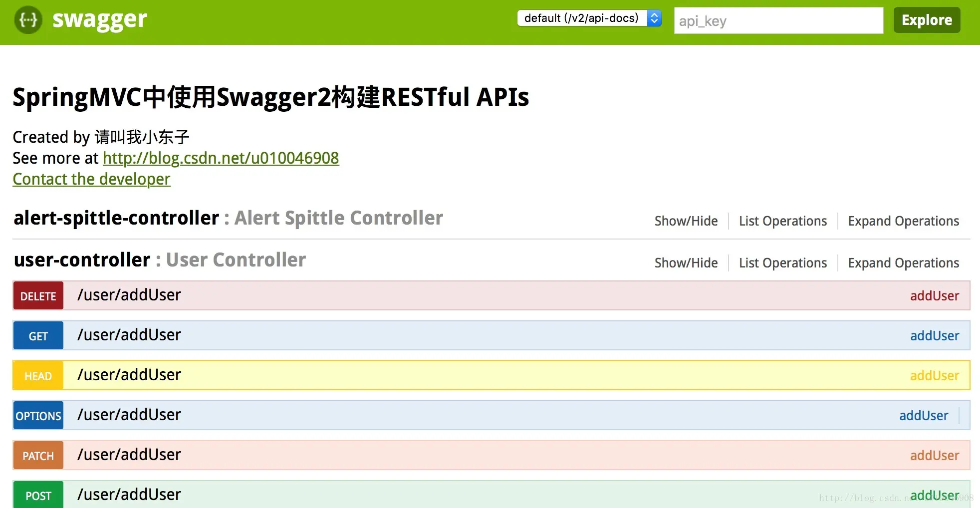This screenshot has width=980, height=508.
Task: Open the PATCH /user/addUser path
Action: [129, 455]
